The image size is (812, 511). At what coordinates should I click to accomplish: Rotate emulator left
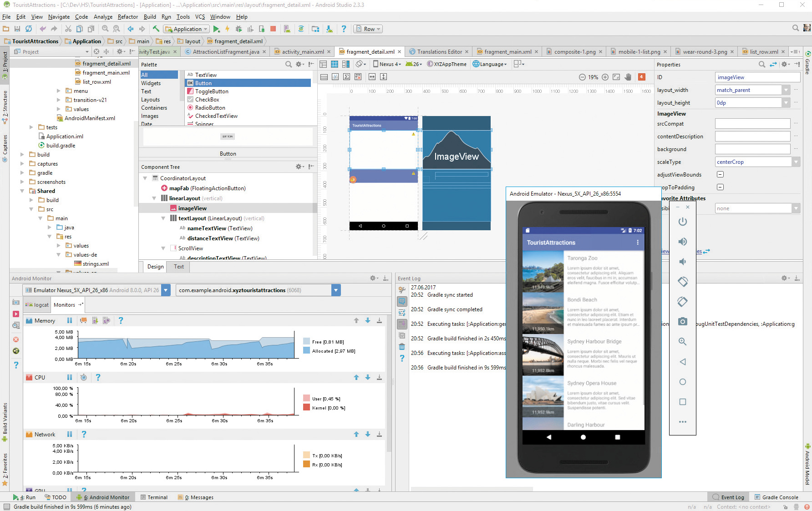683,282
